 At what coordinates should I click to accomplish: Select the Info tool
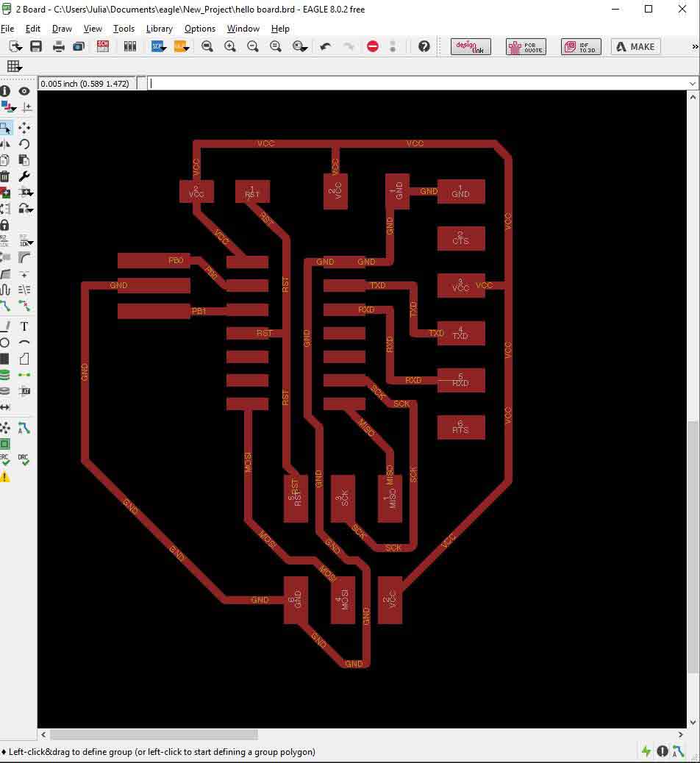[x=5, y=91]
